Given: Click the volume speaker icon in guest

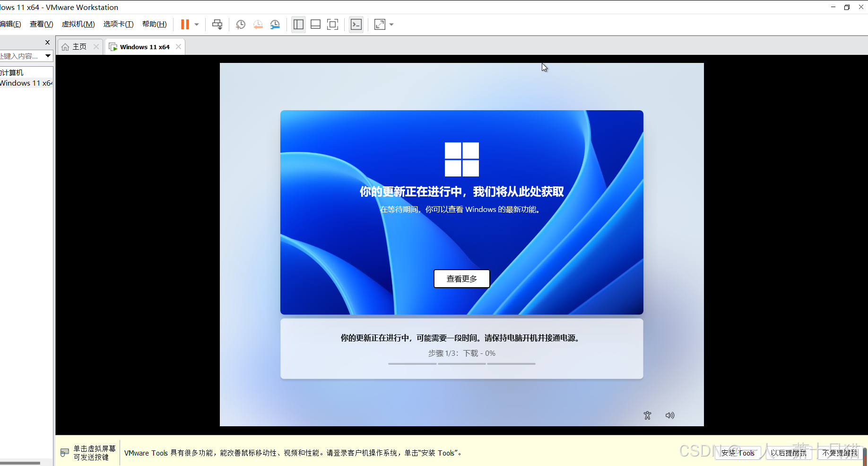Looking at the screenshot, I should [670, 415].
